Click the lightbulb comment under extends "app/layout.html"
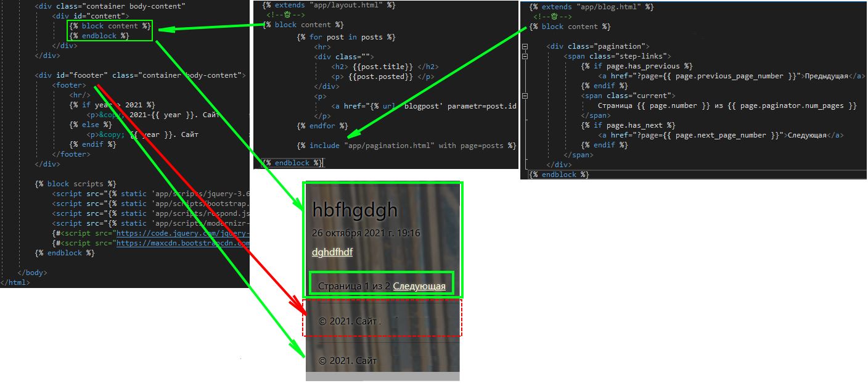Image resolution: width=868 pixels, height=383 pixels. coord(285,15)
